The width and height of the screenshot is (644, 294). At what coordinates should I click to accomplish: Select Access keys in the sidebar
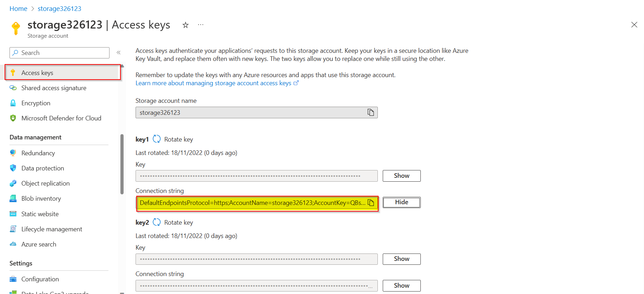pos(63,73)
